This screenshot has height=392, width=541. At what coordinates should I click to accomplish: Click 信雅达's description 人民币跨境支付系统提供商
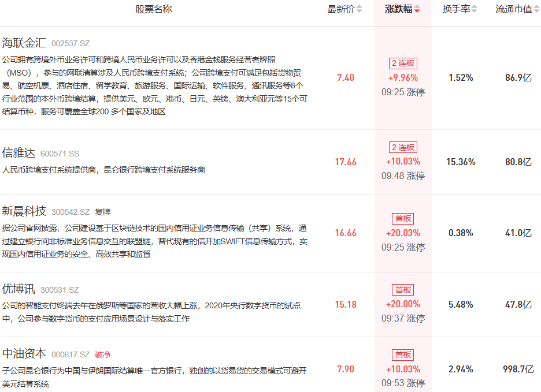[103, 170]
